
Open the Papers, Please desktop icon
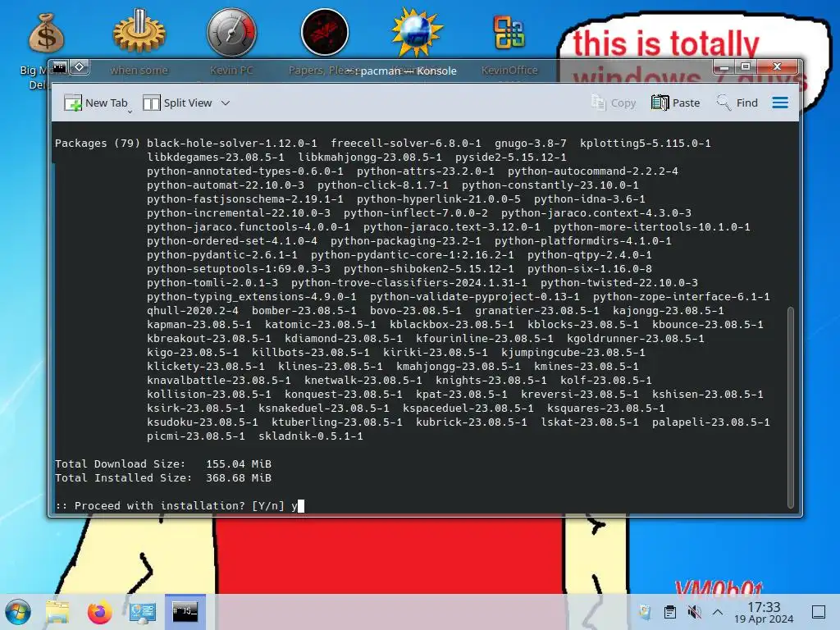(325, 32)
